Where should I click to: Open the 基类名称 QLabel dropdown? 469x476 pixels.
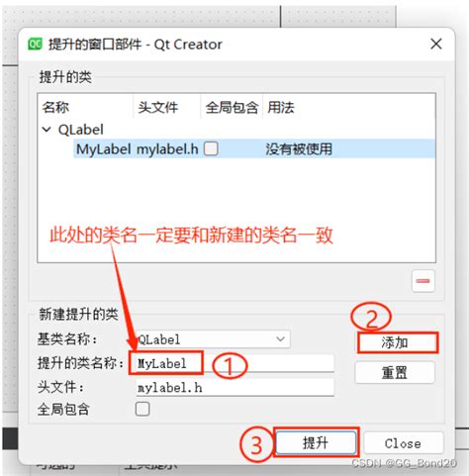[x=213, y=339]
